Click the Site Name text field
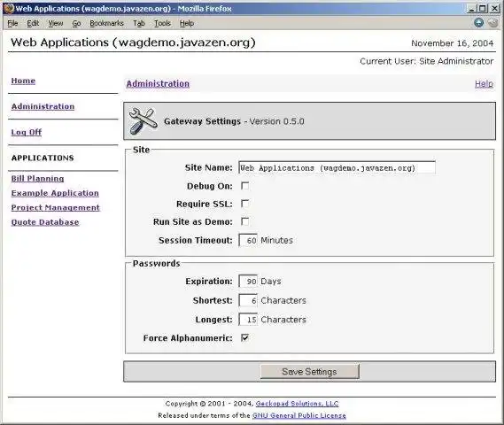This screenshot has width=504, height=425. pos(337,167)
